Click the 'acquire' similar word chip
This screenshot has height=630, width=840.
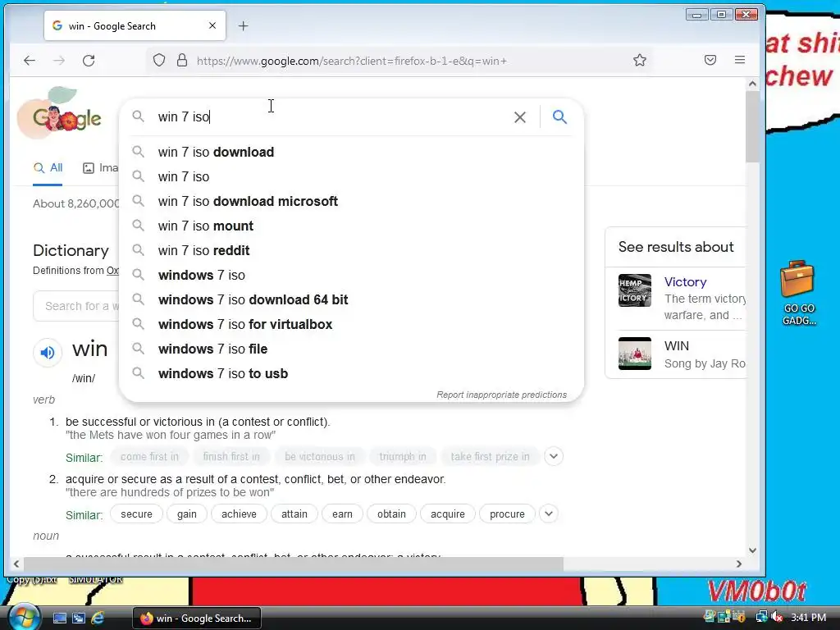447,514
